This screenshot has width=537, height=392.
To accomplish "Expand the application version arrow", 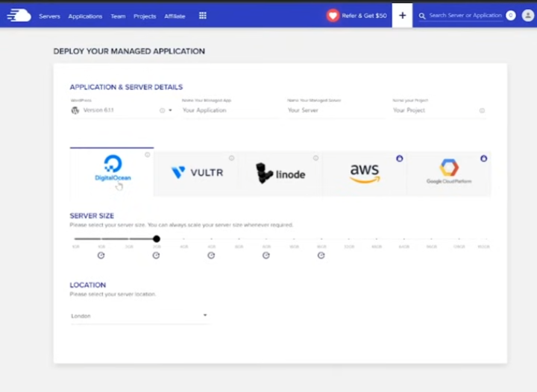I will (x=170, y=110).
